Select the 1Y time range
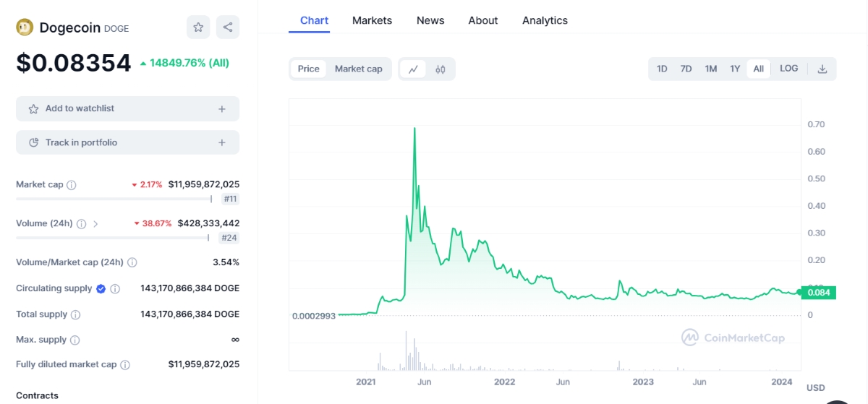Image resolution: width=868 pixels, height=404 pixels. tap(735, 69)
